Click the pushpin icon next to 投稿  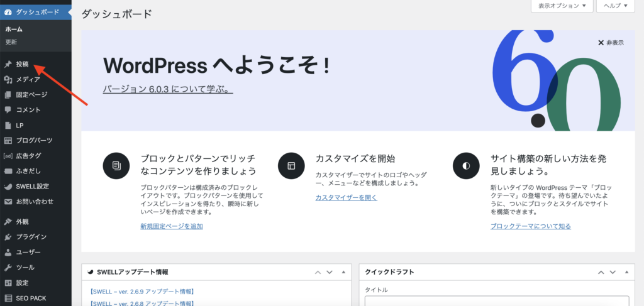click(x=8, y=64)
